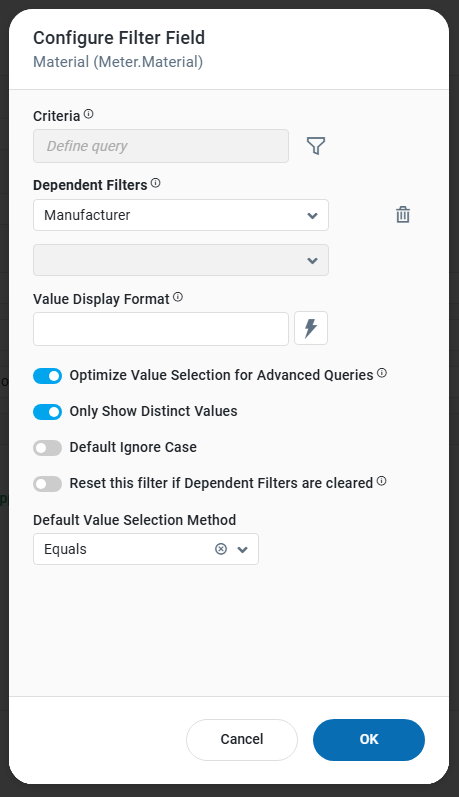Click the Value Display Format text field
The height and width of the screenshot is (797, 459).
coord(161,329)
